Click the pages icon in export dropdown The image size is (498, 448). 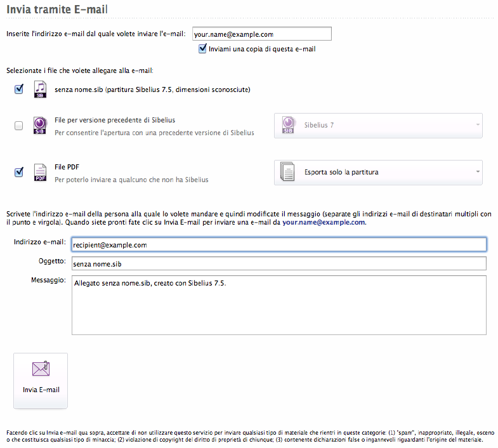pos(288,172)
